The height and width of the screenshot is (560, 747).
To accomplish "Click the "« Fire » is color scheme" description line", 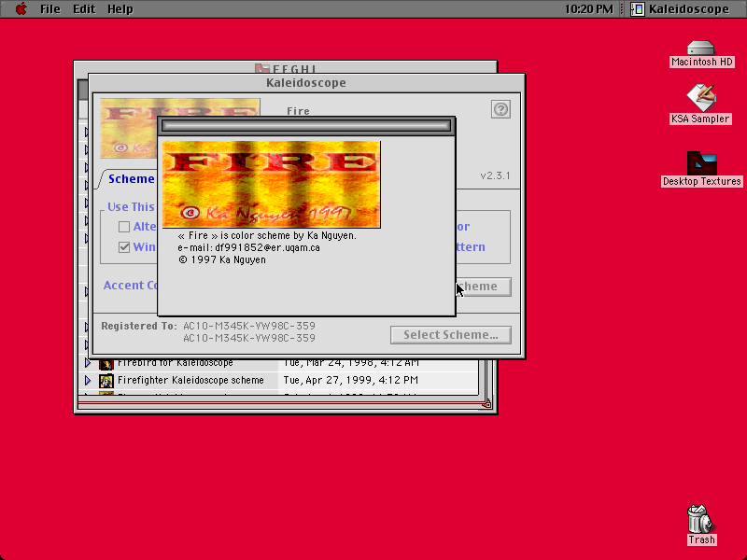I will tap(267, 236).
